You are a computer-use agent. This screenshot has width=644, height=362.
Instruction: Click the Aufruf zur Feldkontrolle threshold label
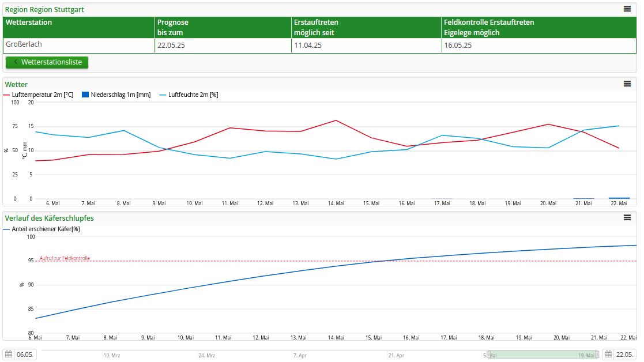tap(65, 258)
